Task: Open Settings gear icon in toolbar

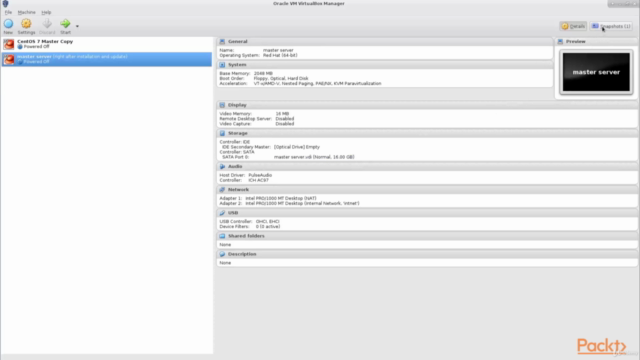Action: tap(26, 24)
